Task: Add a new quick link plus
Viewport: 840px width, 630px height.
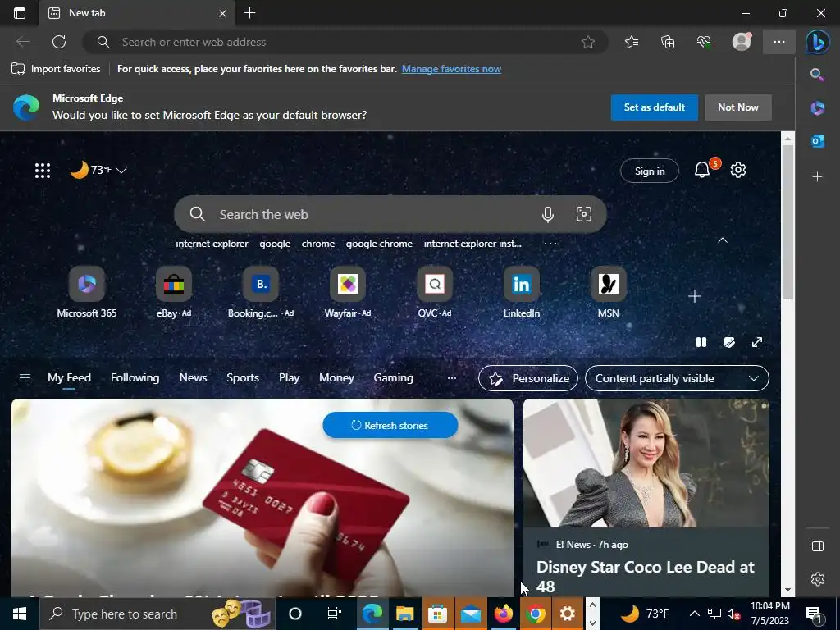Action: (694, 295)
